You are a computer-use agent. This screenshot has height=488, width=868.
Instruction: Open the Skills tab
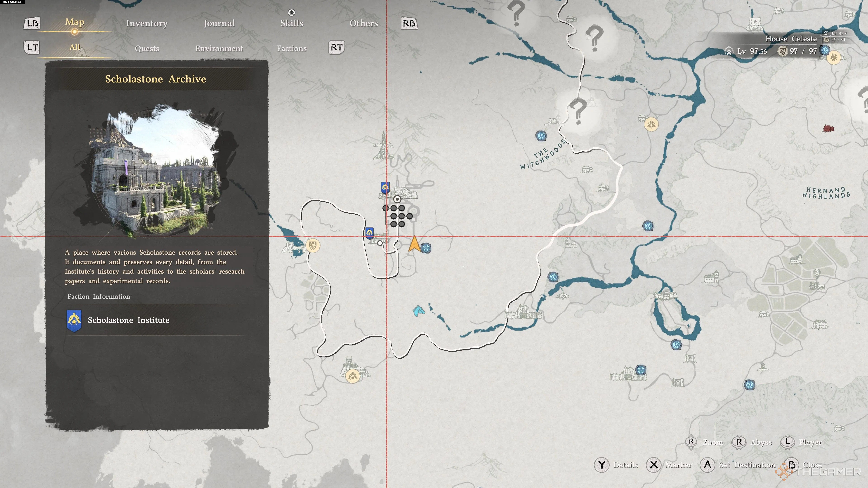(291, 23)
